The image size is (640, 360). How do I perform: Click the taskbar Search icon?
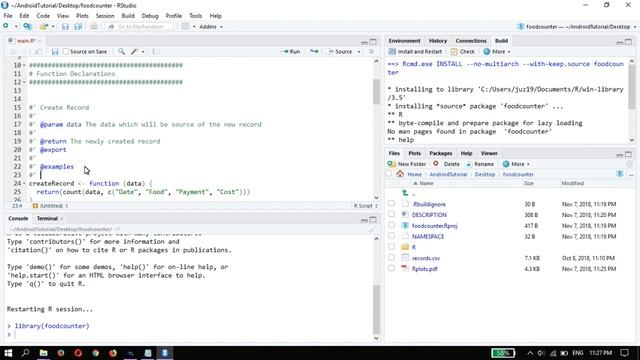pyautogui.click(x=25, y=353)
